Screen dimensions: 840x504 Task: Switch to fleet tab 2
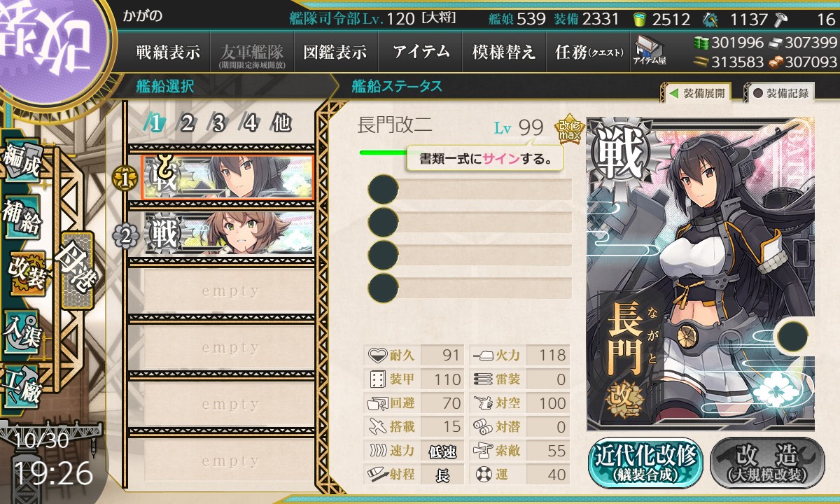(x=186, y=124)
